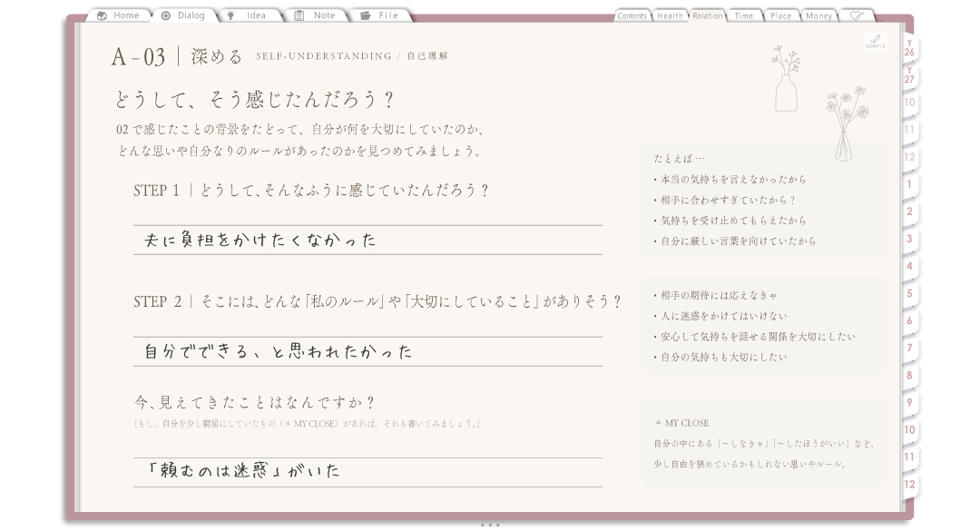Open the Note clipboard tab

click(x=316, y=15)
